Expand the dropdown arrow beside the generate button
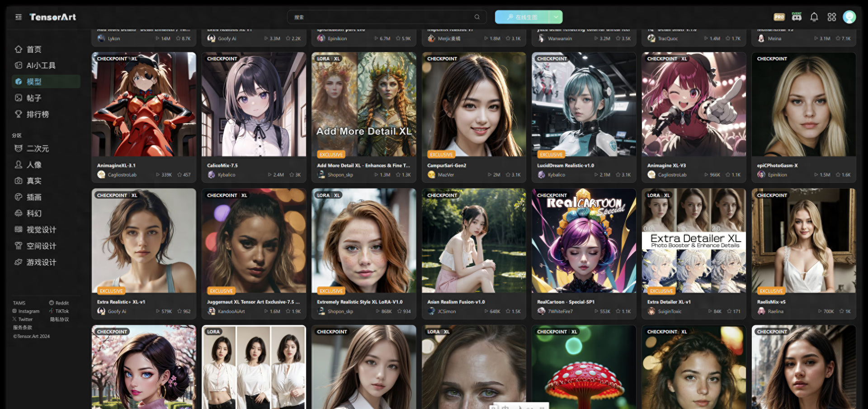Image resolution: width=868 pixels, height=409 pixels. tap(556, 17)
